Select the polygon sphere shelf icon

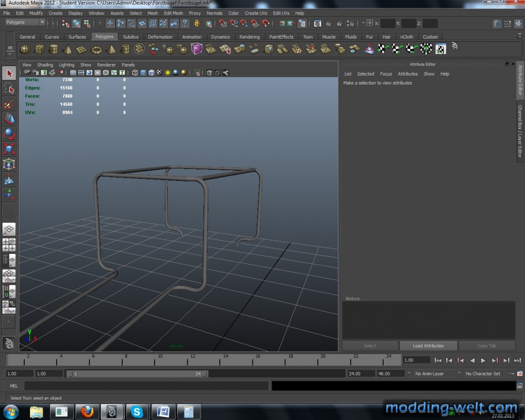pyautogui.click(x=25, y=49)
